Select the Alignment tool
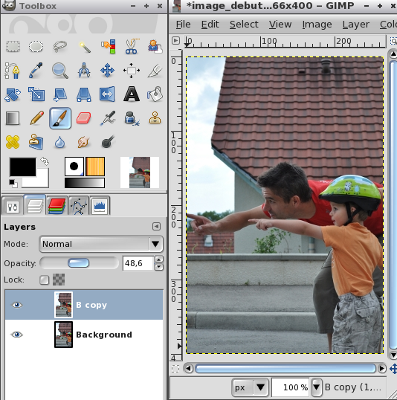The height and width of the screenshot is (400, 397). 132,71
